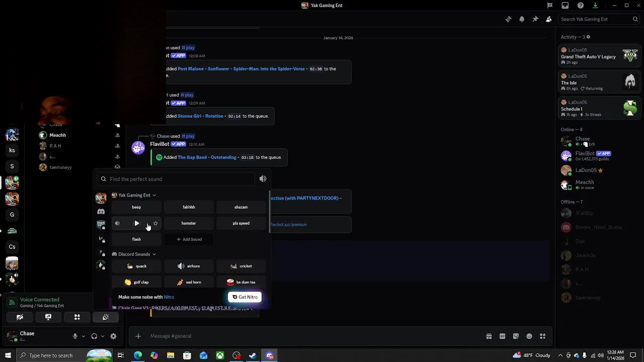Screen dimensions: 644x362
Task: Play the ba dum tss sound
Action: (x=241, y=282)
